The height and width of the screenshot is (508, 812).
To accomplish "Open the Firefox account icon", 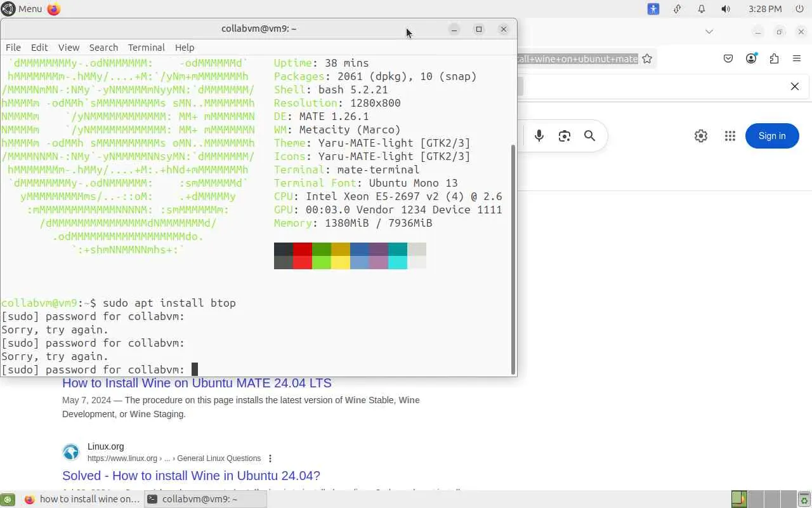I will pos(752,58).
